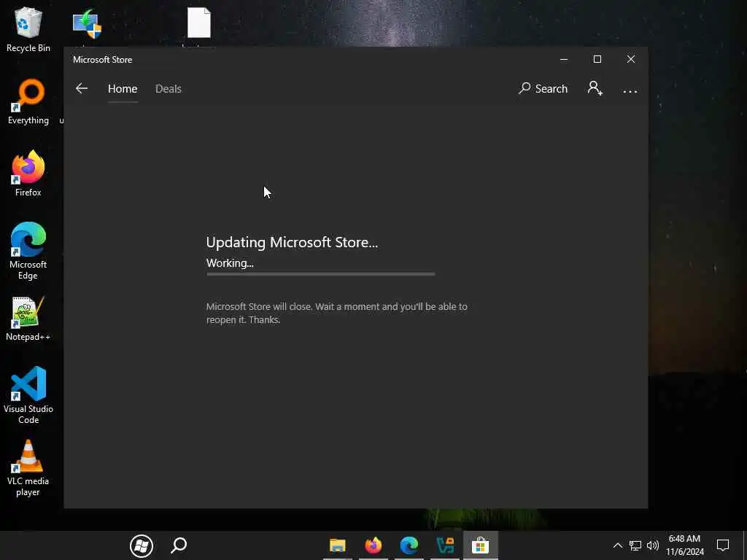Open Microsoft Edge from the taskbar

pos(409,545)
